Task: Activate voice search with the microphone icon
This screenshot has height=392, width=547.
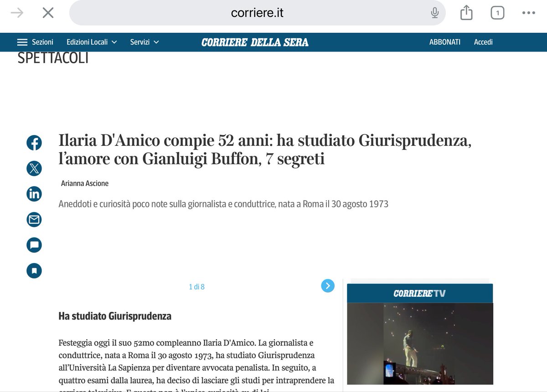Action: point(435,13)
